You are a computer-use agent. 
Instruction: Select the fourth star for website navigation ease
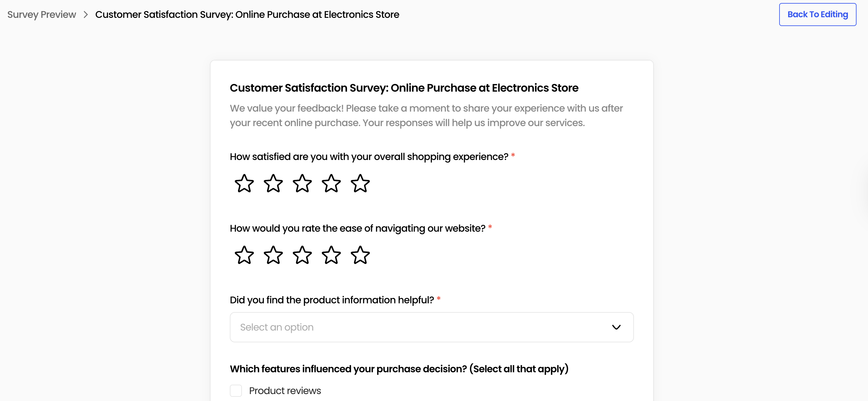(x=331, y=255)
